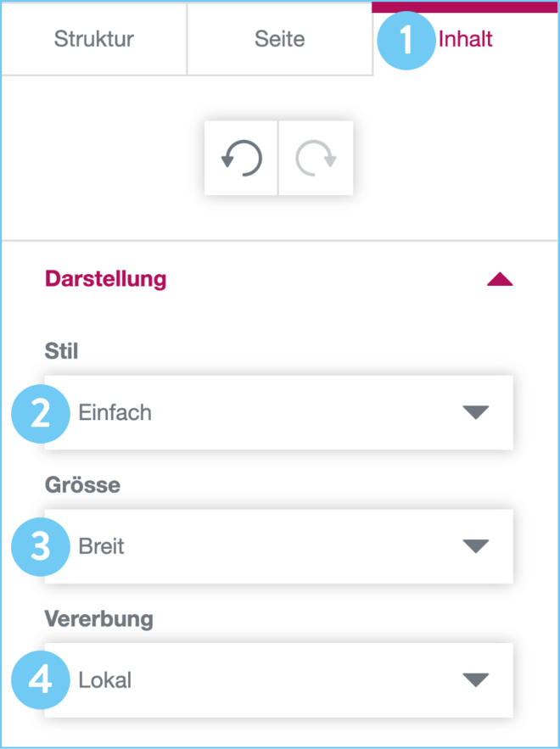
Task: Collapse the Darstellung section via the red triangle
Action: (x=500, y=280)
